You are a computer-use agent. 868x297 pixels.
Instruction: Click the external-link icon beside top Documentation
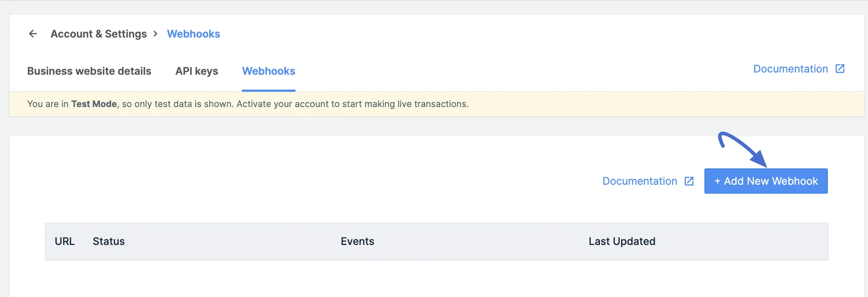(840, 68)
